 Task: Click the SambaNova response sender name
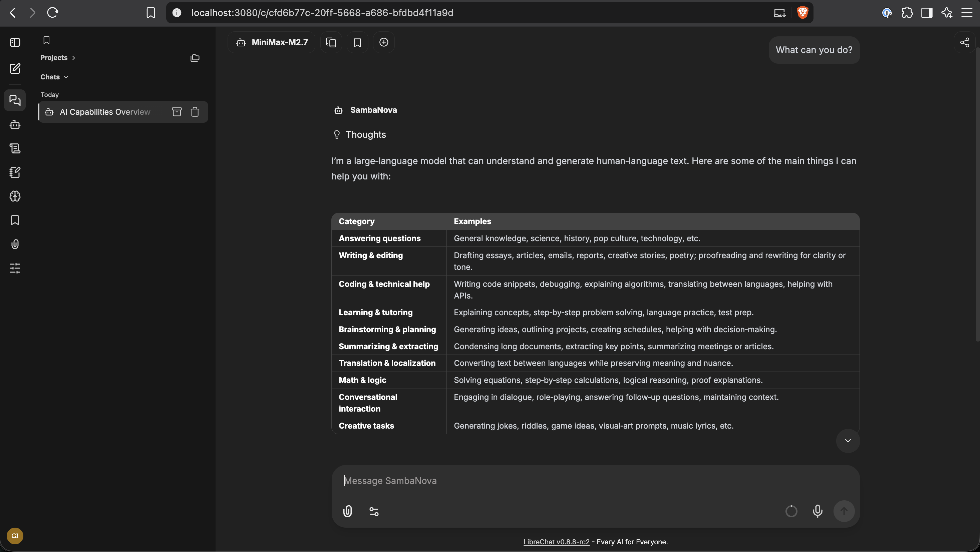click(373, 110)
